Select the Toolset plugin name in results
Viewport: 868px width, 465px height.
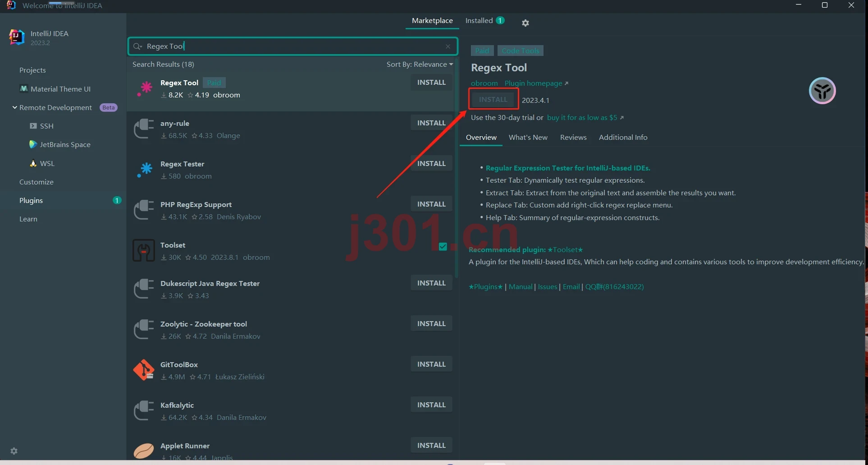[x=173, y=245]
